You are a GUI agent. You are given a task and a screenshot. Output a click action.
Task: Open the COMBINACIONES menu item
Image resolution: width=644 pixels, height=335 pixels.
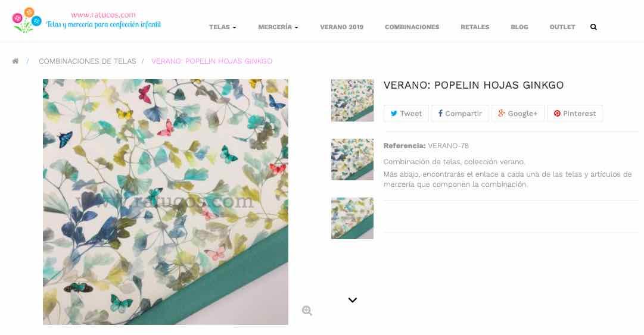pyautogui.click(x=412, y=27)
